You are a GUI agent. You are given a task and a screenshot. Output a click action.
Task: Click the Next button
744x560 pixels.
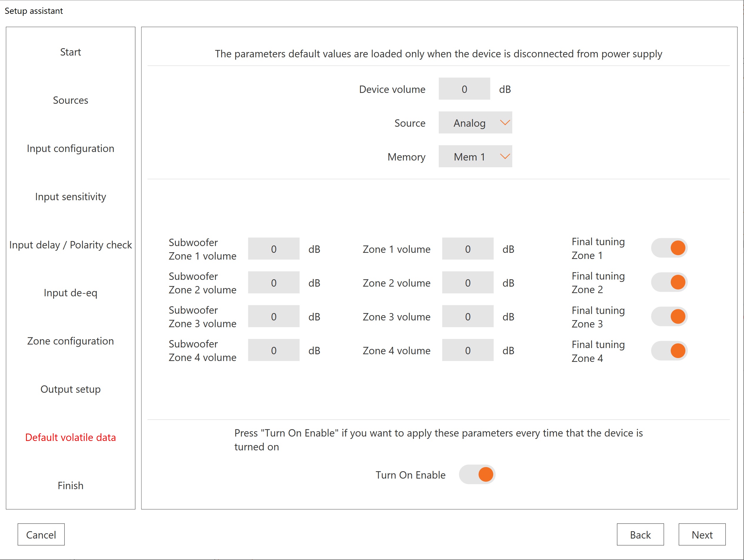click(x=702, y=534)
